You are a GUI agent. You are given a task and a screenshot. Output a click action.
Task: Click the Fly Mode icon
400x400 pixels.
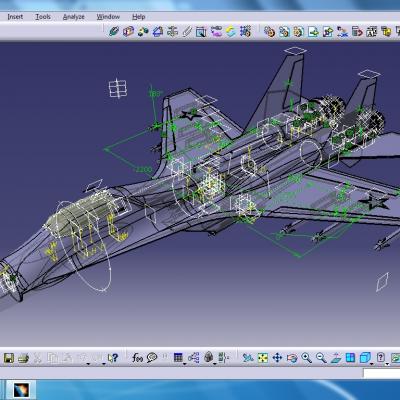(248, 358)
